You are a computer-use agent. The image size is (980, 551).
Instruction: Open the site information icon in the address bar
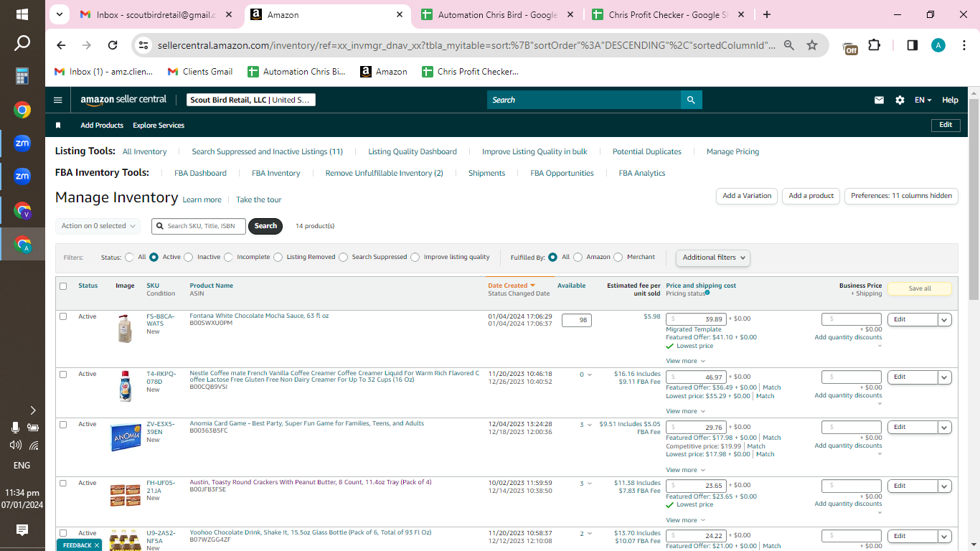(x=143, y=45)
